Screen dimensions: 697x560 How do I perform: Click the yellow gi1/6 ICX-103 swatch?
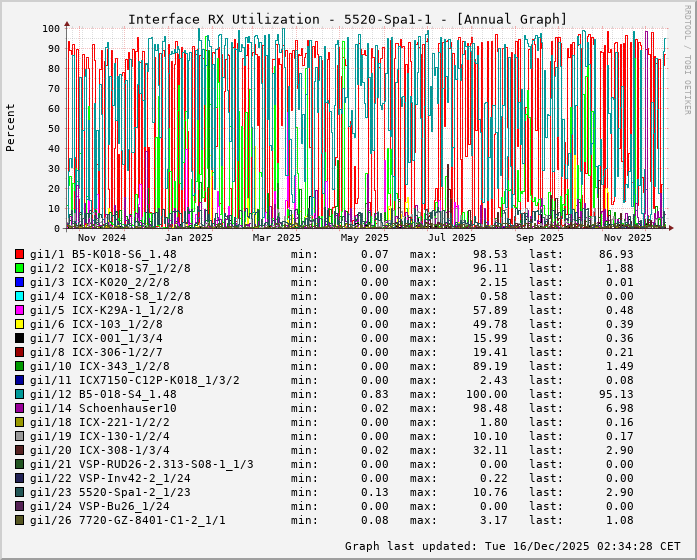[x=19, y=324]
